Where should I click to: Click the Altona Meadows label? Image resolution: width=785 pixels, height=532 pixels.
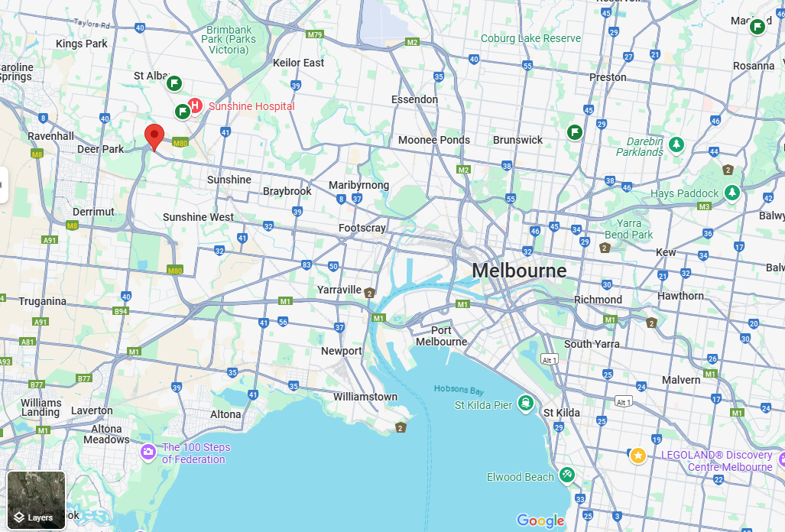click(x=106, y=434)
